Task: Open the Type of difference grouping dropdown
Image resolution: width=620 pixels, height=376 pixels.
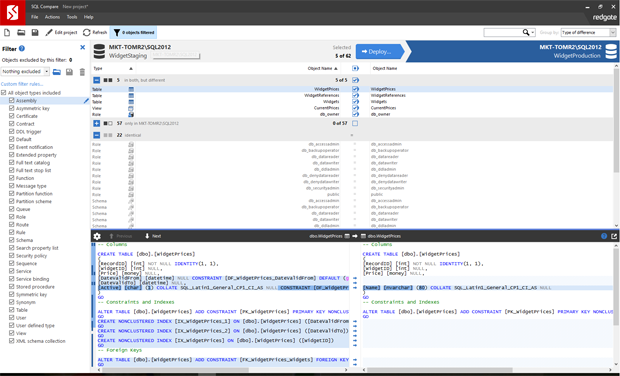Action: click(588, 32)
